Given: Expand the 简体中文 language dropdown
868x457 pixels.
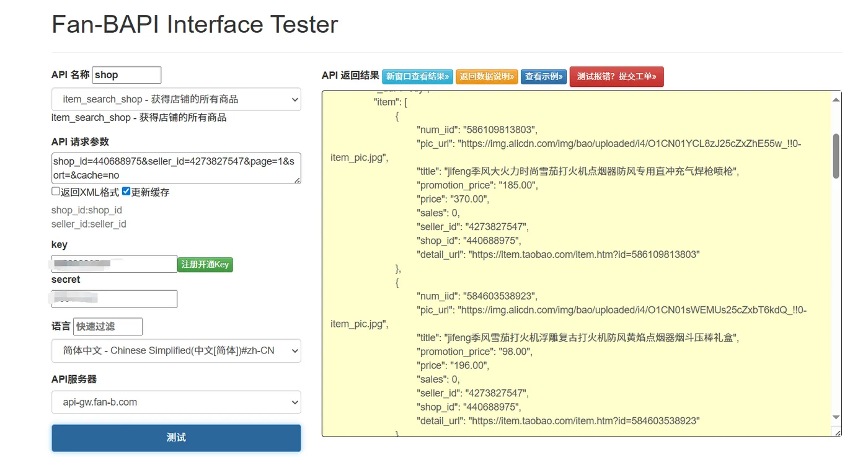Looking at the screenshot, I should click(176, 350).
